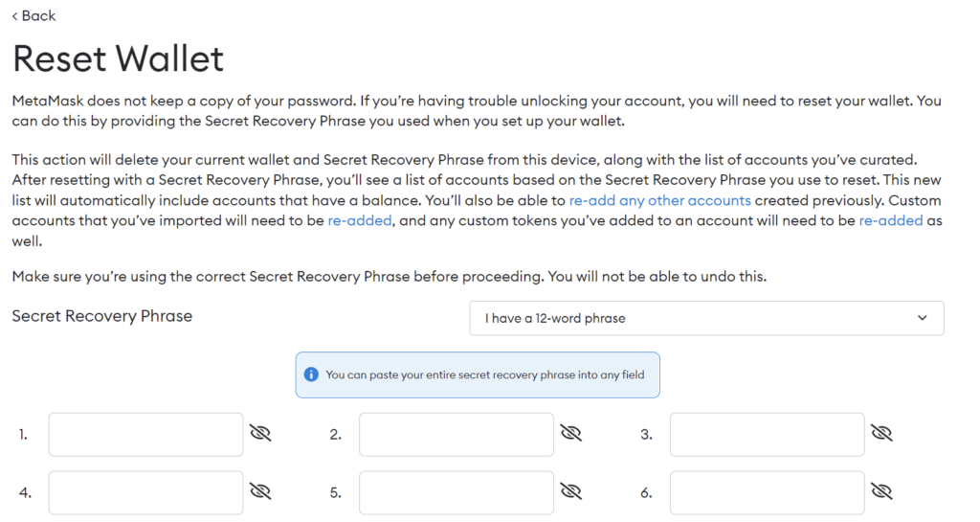Toggle the eye icon beside word 3
980x522 pixels.
point(881,434)
